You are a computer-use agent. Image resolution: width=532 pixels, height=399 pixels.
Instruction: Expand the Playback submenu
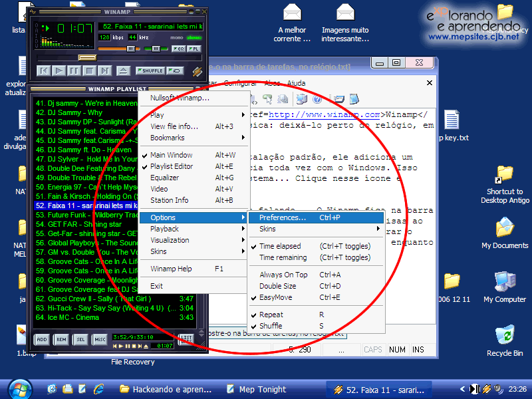click(194, 229)
